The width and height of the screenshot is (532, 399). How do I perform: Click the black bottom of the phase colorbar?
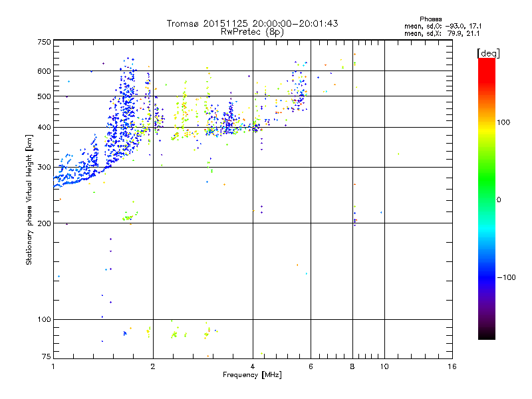click(487, 334)
